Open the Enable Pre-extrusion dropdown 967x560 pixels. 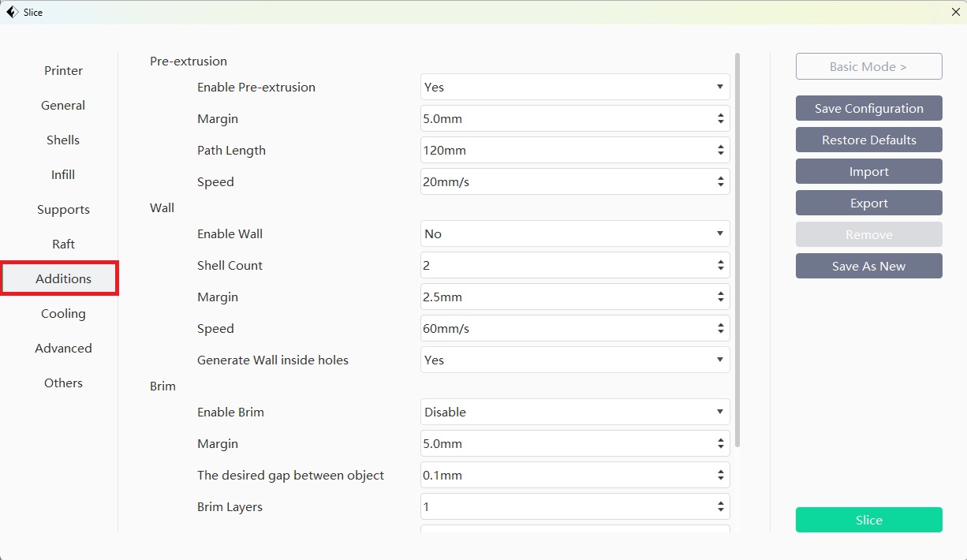point(574,88)
